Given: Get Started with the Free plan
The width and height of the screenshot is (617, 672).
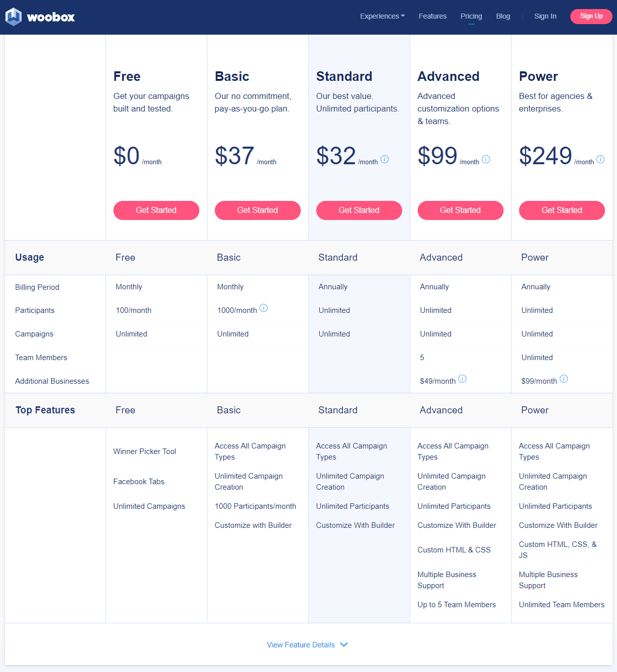Looking at the screenshot, I should (156, 210).
